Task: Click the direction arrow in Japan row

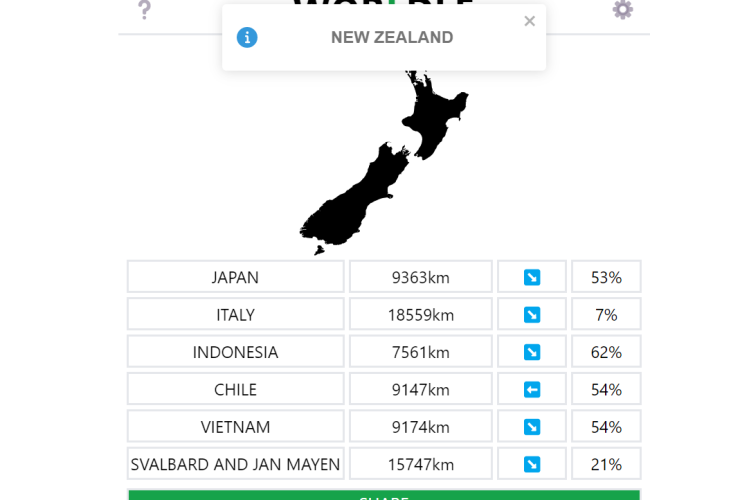Action: 532,277
